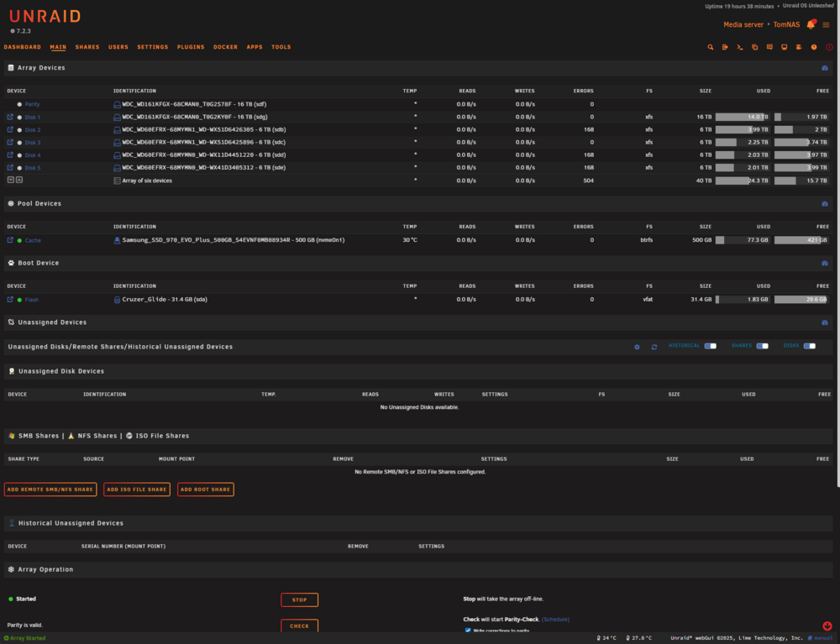Viewport: 840px width, 644px height.
Task: Click the red power icon
Action: pyautogui.click(x=829, y=47)
